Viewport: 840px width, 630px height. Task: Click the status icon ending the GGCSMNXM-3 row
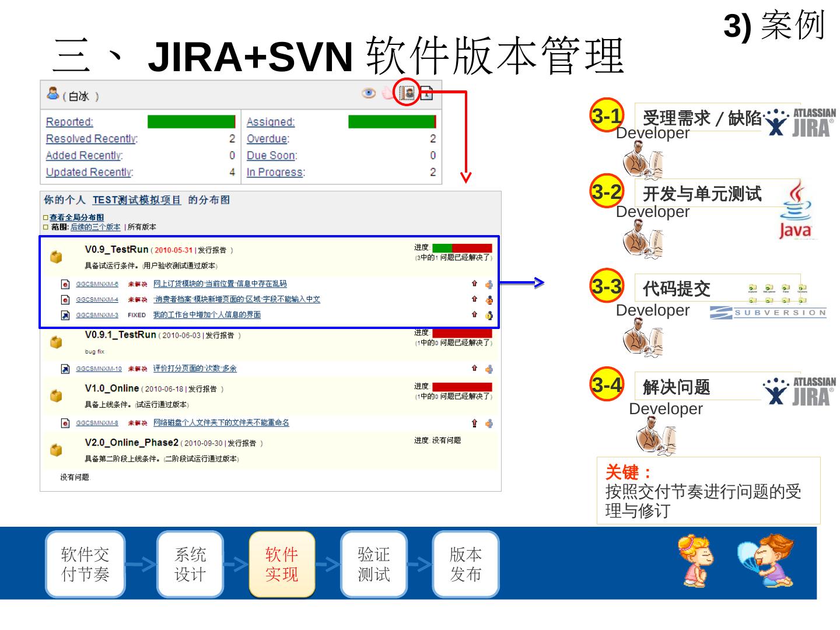[x=489, y=316]
